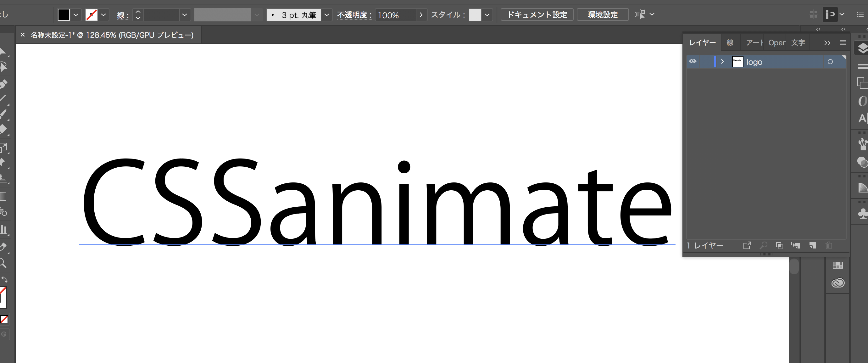Open the black fill color swatch
Screen dimensions: 868x363
pos(64,15)
